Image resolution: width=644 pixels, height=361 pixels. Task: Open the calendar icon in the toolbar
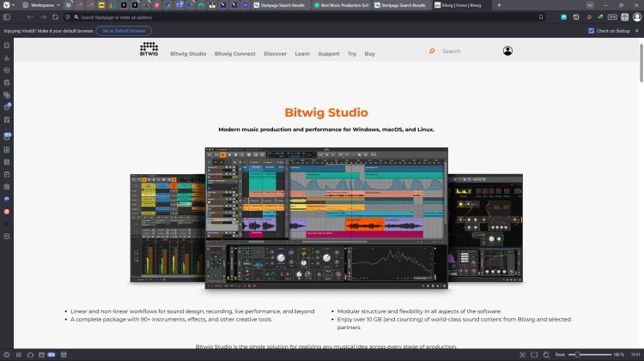click(x=625, y=17)
